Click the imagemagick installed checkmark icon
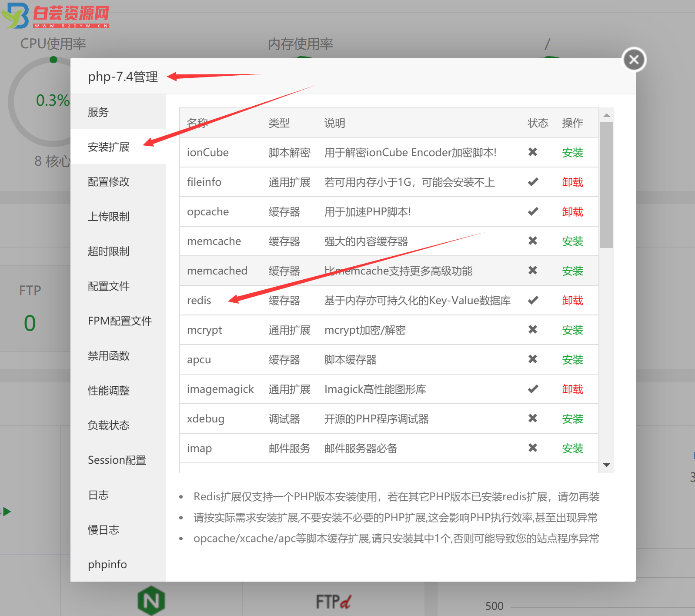Image resolution: width=695 pixels, height=616 pixels. (x=533, y=389)
